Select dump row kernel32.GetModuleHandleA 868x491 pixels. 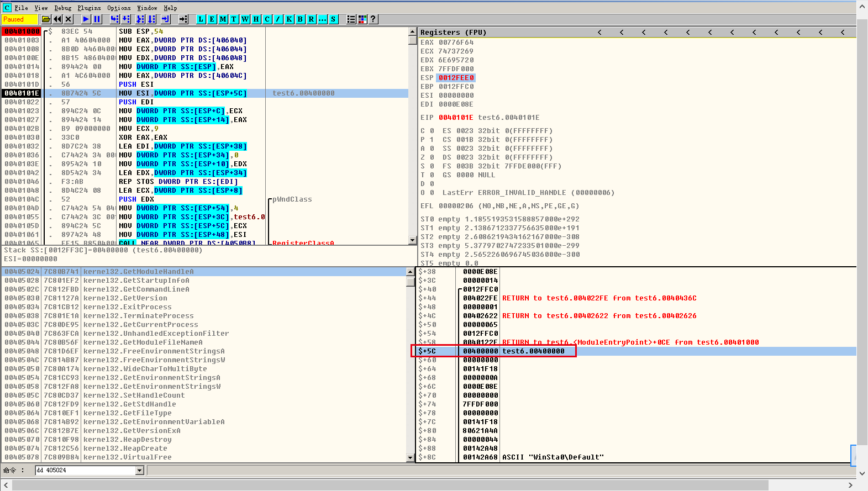tap(204, 272)
